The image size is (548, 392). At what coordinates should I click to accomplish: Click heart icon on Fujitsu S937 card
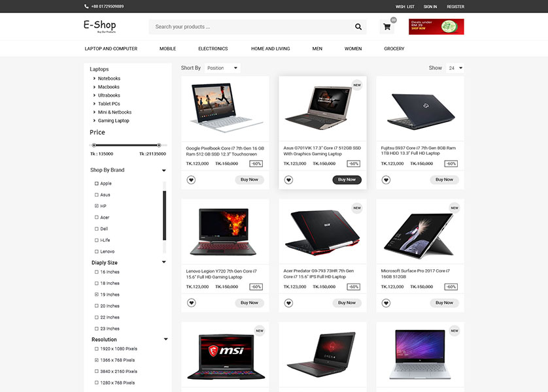[x=386, y=180]
